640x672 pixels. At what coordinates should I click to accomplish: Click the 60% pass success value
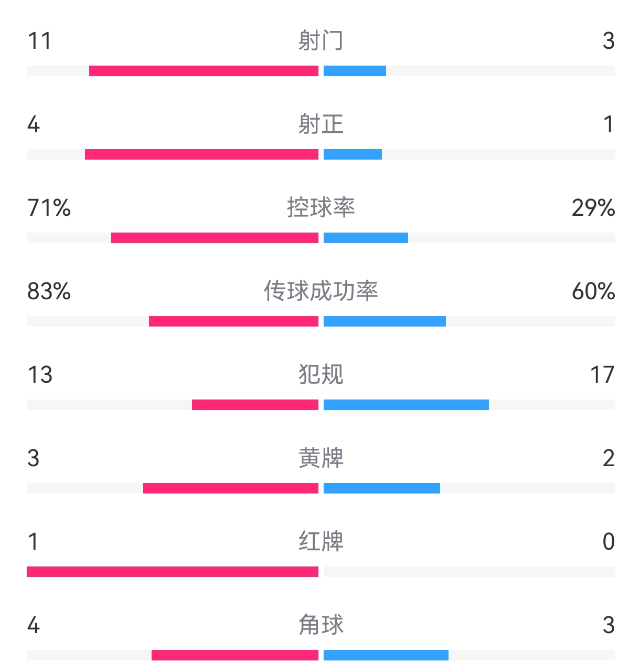593,291
